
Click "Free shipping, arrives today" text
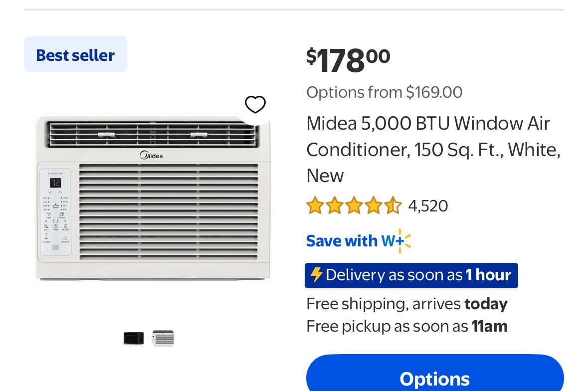click(x=406, y=304)
